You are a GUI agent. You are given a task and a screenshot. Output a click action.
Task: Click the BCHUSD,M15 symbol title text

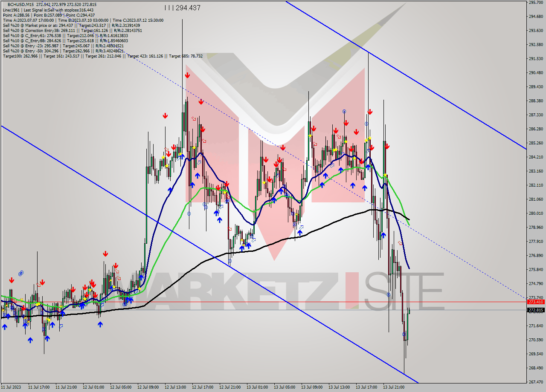click(21, 4)
